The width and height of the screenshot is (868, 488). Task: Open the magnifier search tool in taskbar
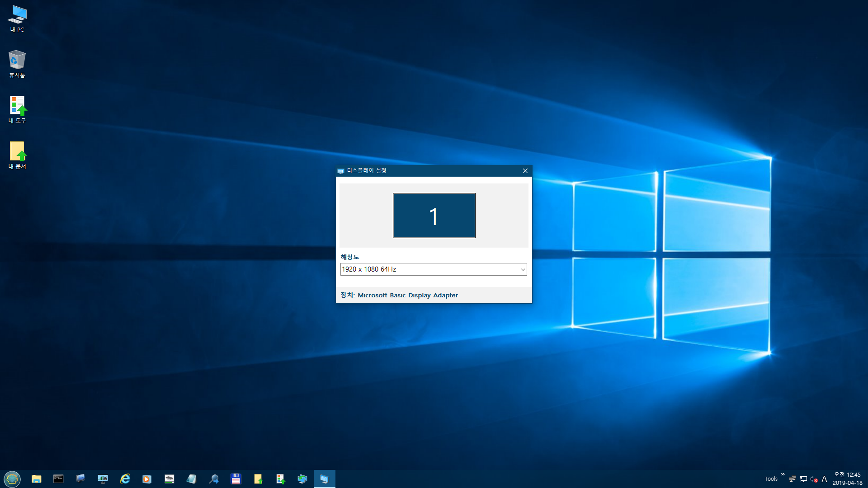(214, 479)
